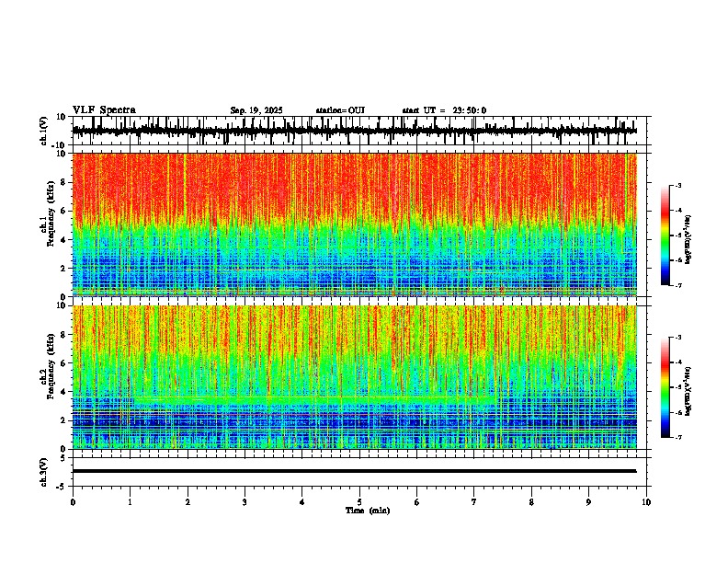
Task: Click the "station=OUI" label
Action: coord(340,110)
